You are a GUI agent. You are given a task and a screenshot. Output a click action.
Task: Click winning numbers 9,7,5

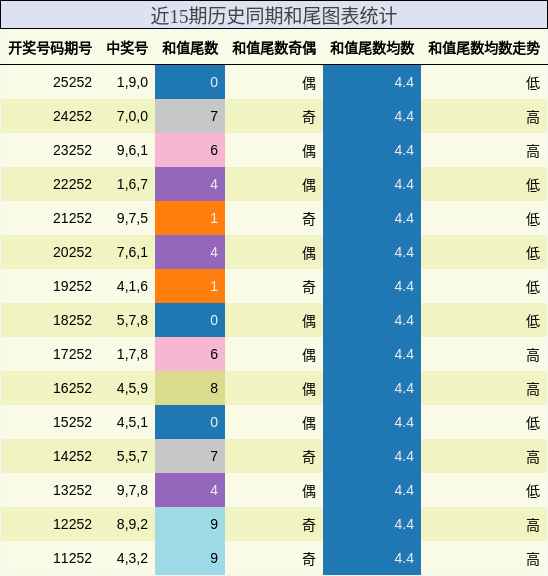coord(132,219)
